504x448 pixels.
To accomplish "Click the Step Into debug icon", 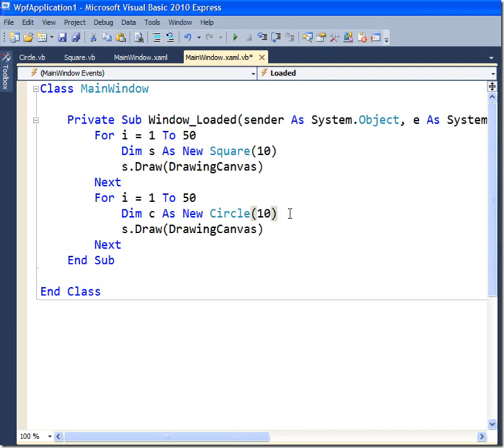I will (x=262, y=38).
